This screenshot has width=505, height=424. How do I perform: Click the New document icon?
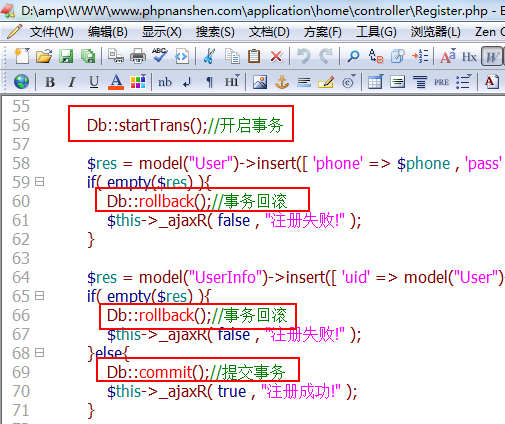22,56
